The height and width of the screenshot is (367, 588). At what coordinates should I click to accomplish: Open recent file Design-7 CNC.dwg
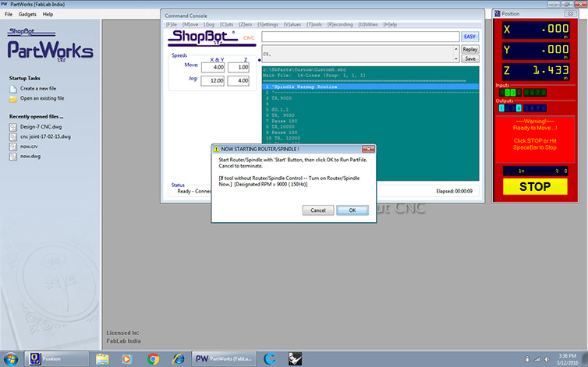(41, 127)
